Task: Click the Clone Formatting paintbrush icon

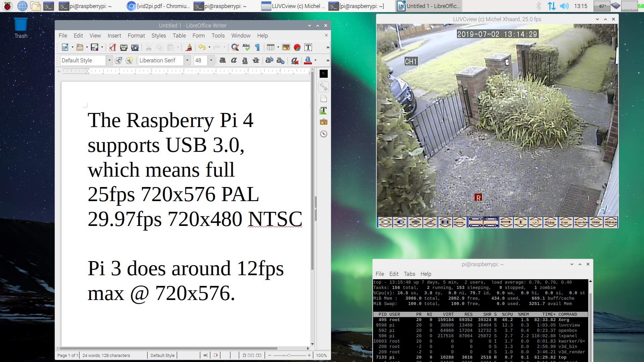Action: click(189, 48)
